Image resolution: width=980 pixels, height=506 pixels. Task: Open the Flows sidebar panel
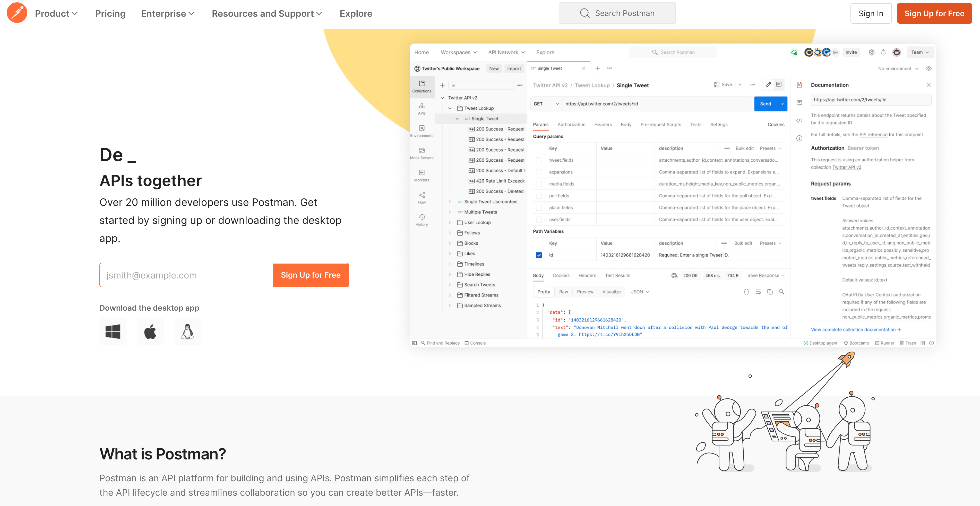tap(422, 197)
